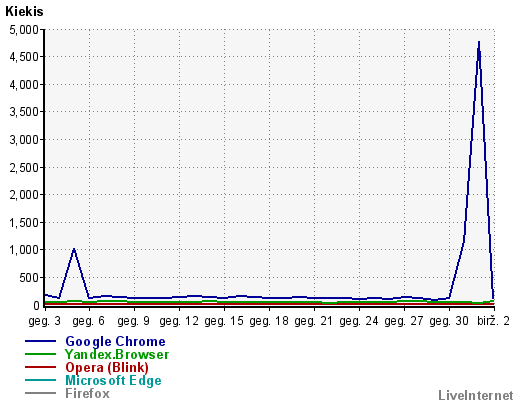The image size is (520, 405).
Task: Click the green Yandex.Browser line swatch
Action: 40,354
